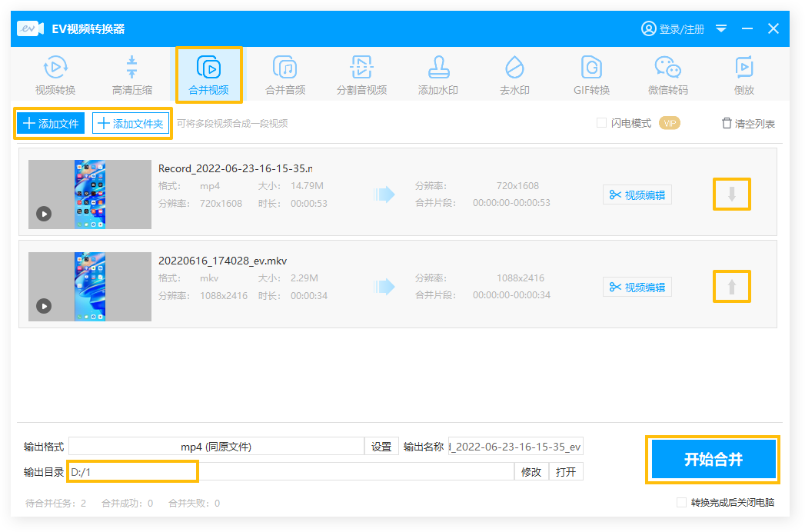This screenshot has width=805, height=532.
Task: Click the 2.29M file size value
Action: pos(304,278)
